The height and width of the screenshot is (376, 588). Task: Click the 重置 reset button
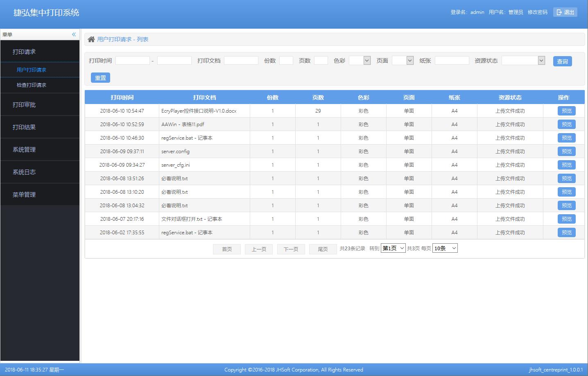point(100,78)
